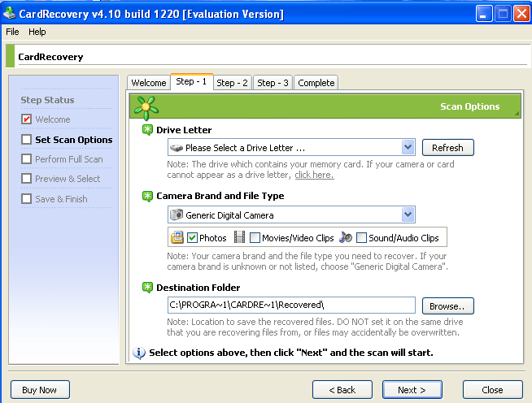Toggle the Welcome step status checkbox
Viewport: 532px width, 403px height.
click(x=27, y=119)
